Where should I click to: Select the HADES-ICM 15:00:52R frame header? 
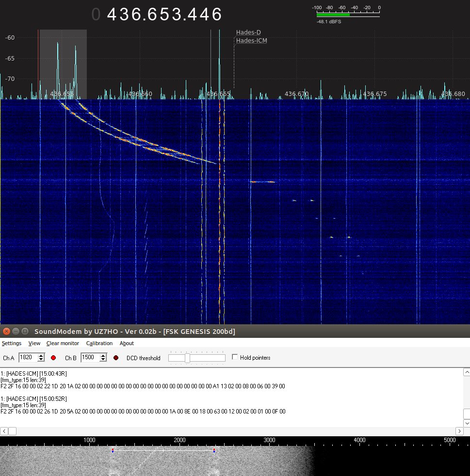pyautogui.click(x=33, y=398)
